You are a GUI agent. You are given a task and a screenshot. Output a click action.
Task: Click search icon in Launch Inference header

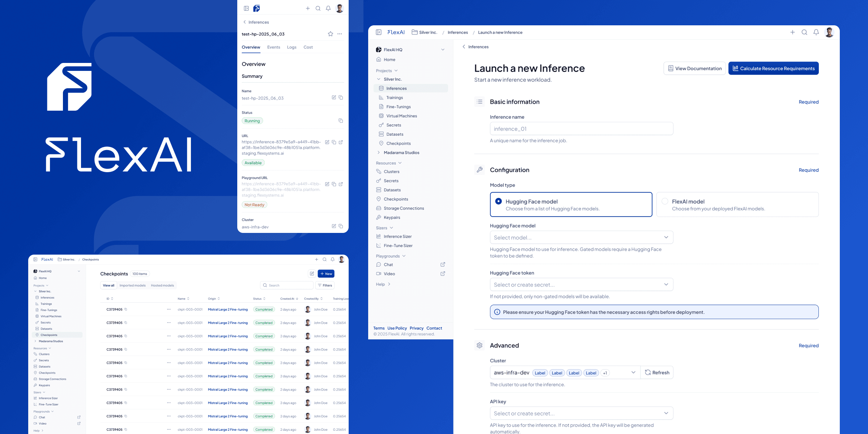coord(804,32)
